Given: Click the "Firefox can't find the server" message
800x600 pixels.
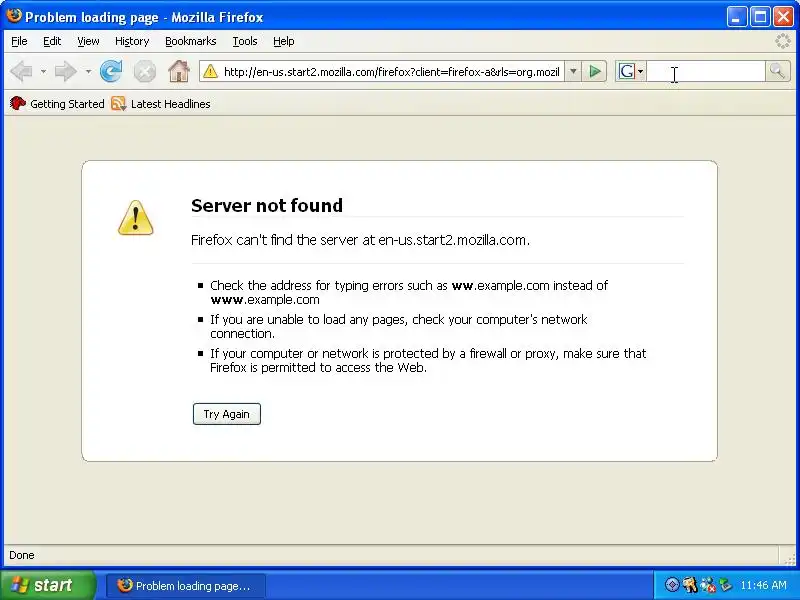Looking at the screenshot, I should (360, 240).
